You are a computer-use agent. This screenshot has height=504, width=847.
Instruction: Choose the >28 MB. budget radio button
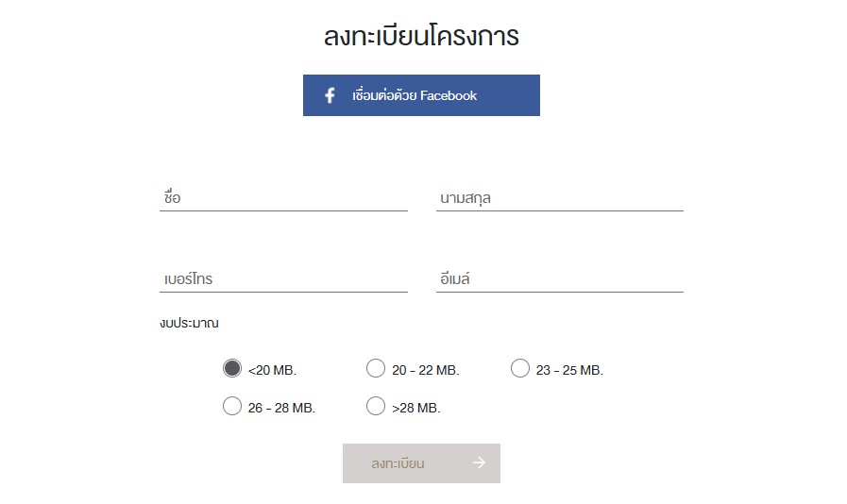(x=376, y=406)
